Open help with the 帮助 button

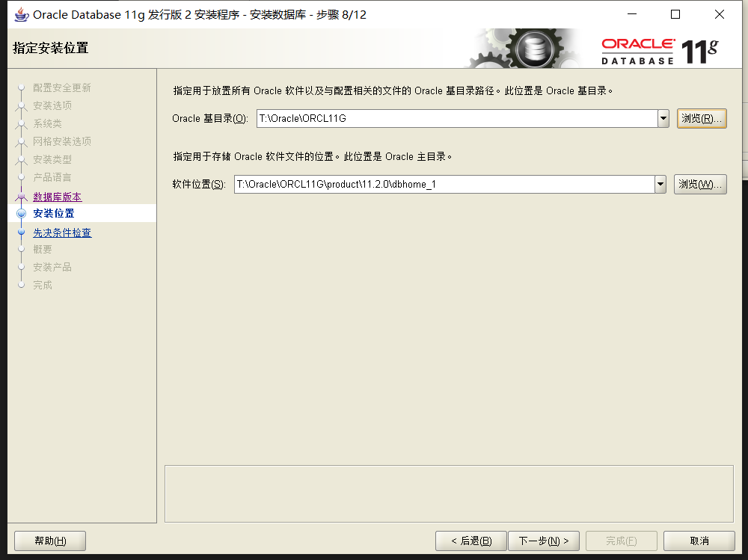click(50, 541)
